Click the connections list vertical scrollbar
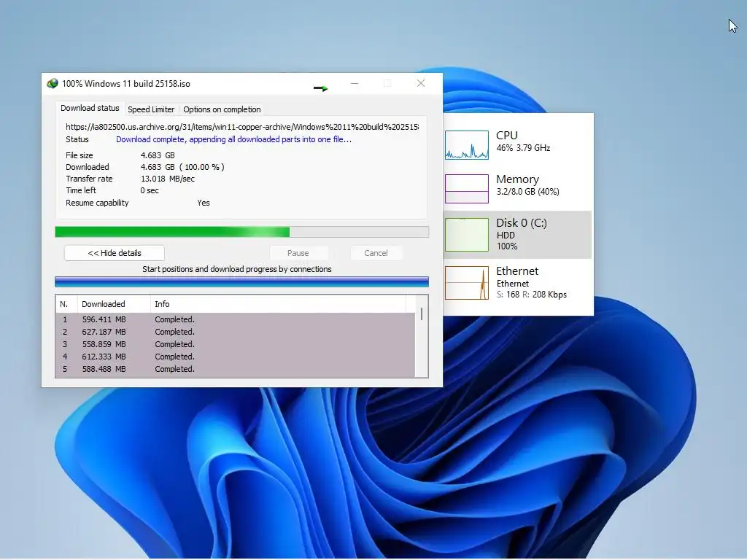This screenshot has width=747, height=560. [x=422, y=336]
